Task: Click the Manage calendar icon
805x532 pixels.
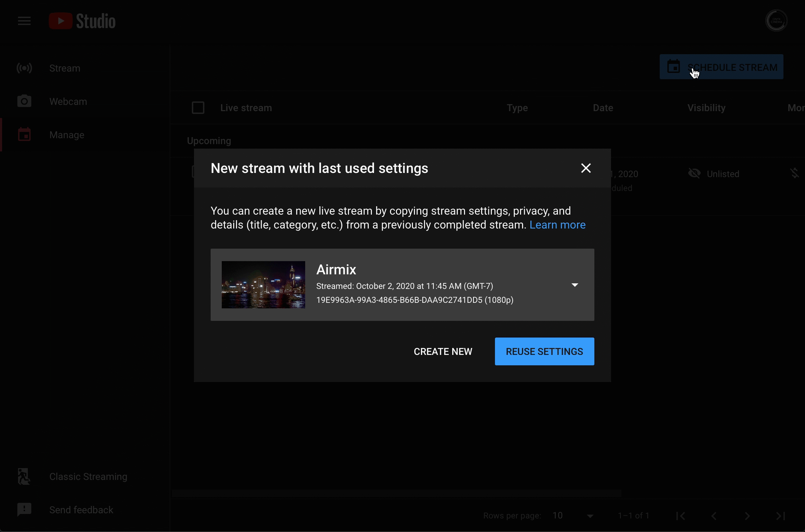Action: coord(24,135)
